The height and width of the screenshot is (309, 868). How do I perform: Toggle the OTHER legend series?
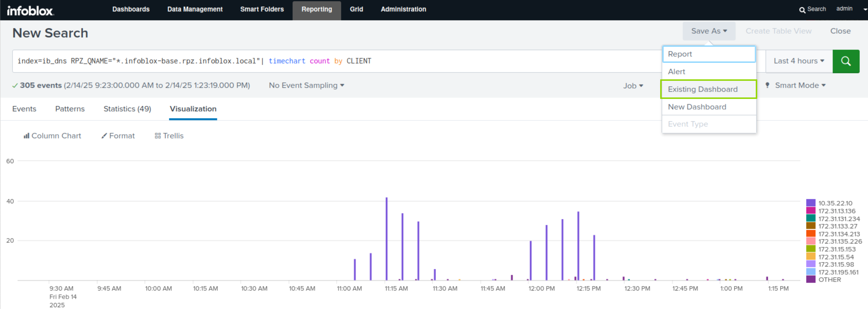click(x=829, y=280)
